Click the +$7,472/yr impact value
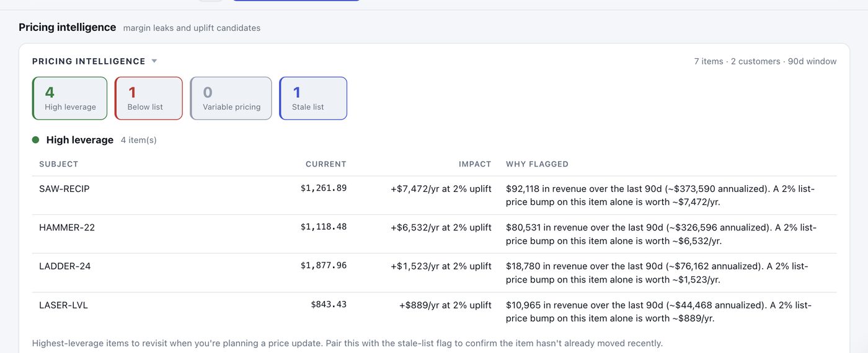868x353 pixels. (x=441, y=189)
